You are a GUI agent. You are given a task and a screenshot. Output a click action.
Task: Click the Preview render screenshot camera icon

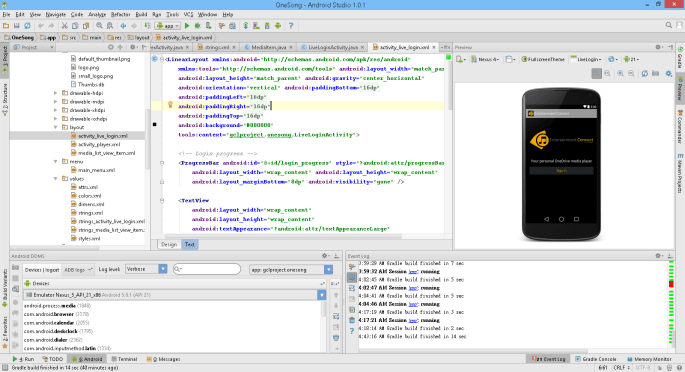tap(655, 73)
